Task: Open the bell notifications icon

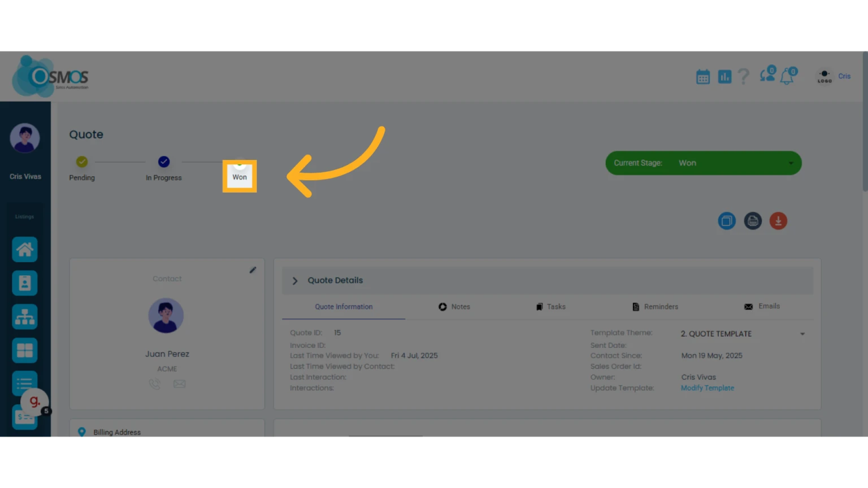Action: (x=788, y=75)
